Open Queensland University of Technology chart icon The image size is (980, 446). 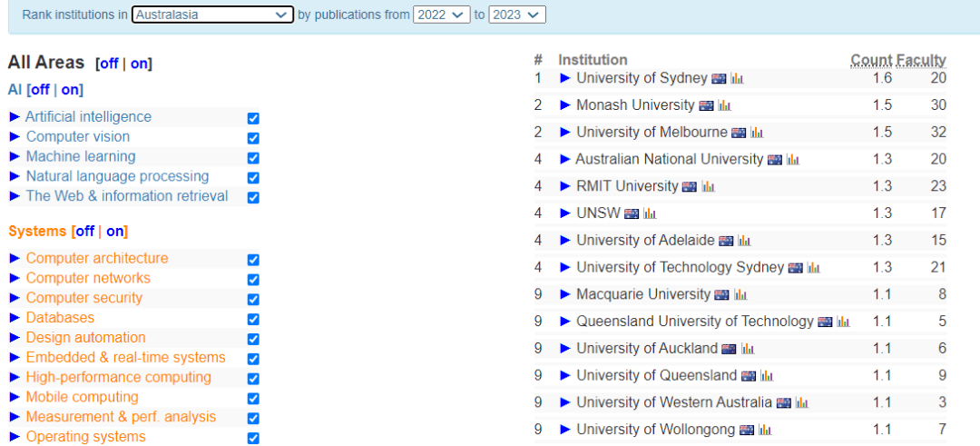tap(843, 322)
